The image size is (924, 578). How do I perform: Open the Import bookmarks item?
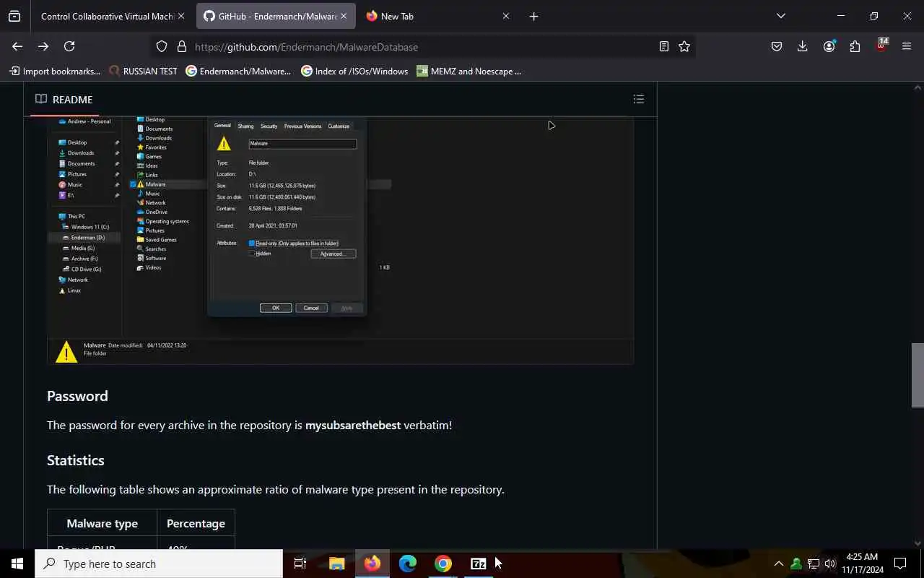pyautogui.click(x=55, y=71)
